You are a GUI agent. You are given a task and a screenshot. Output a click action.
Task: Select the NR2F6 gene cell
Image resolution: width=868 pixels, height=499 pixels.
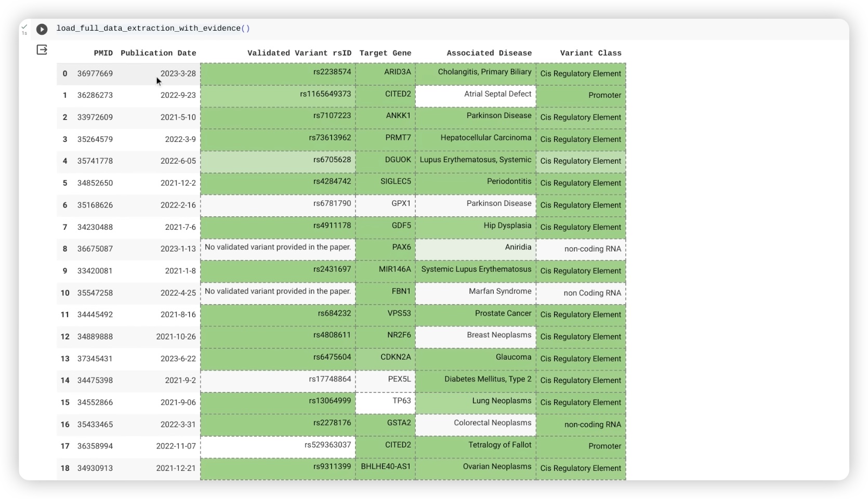pyautogui.click(x=386, y=337)
